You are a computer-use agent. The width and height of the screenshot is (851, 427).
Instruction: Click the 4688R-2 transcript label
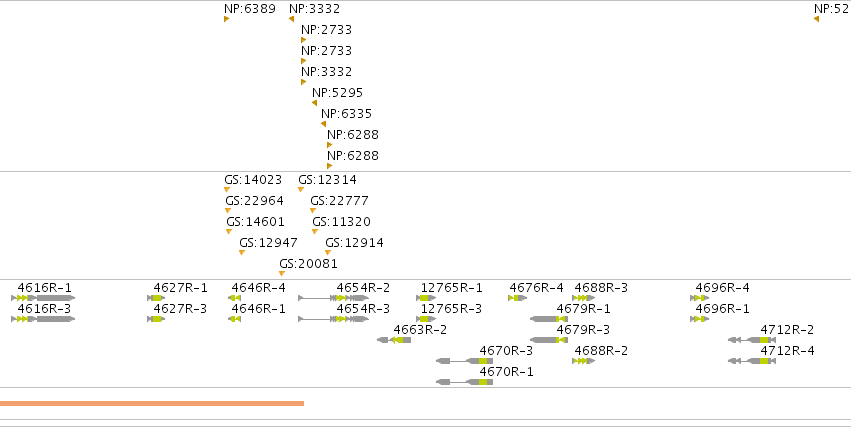coord(601,351)
